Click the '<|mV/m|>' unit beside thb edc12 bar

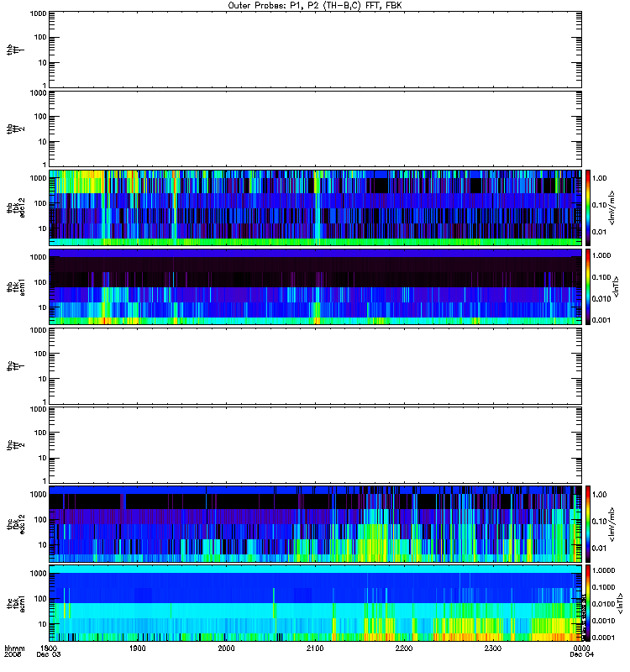coord(612,207)
